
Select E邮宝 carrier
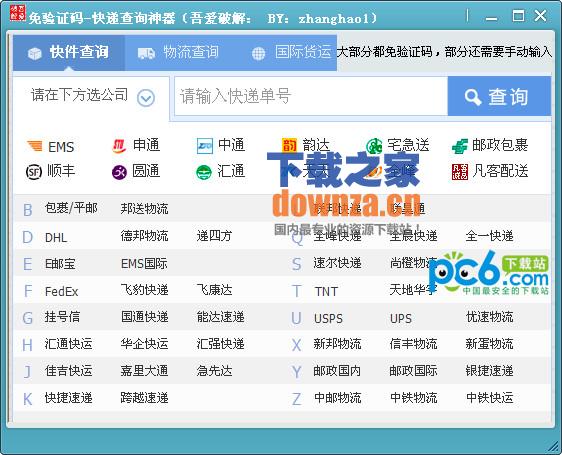click(x=60, y=264)
